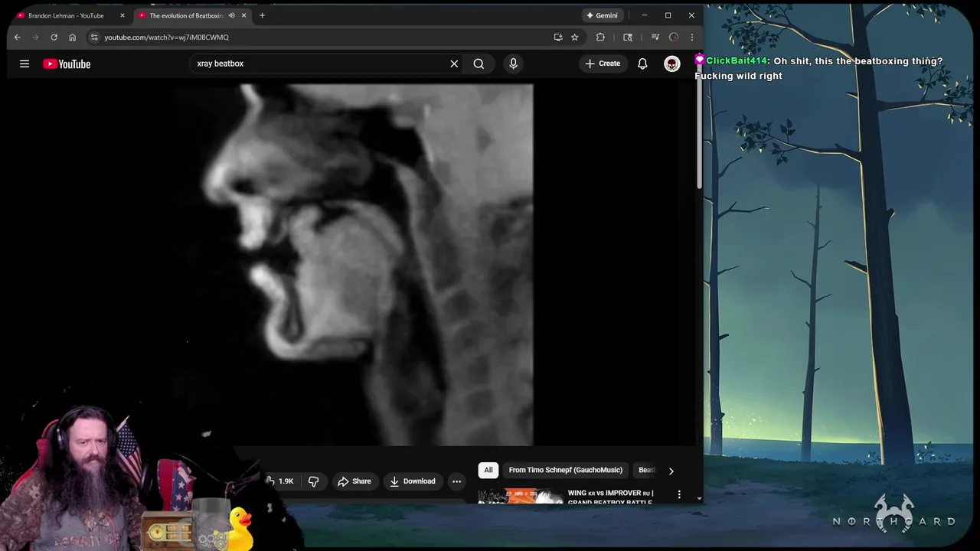
Task: Click the install/cast icon in address bar
Action: pyautogui.click(x=558, y=37)
